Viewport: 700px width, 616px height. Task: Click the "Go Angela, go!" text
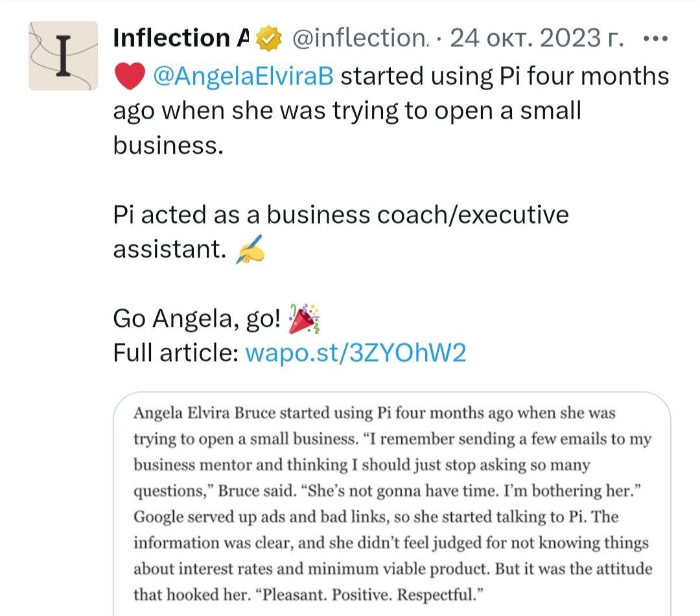(x=197, y=318)
